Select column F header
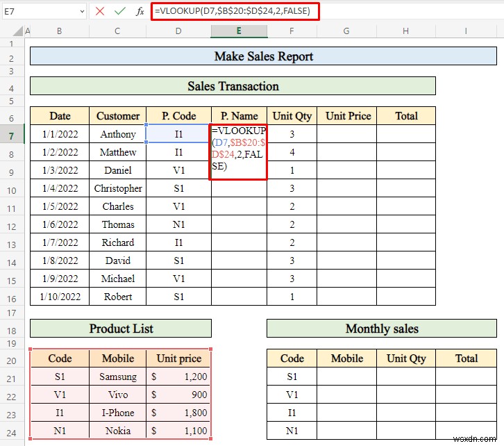 292,31
